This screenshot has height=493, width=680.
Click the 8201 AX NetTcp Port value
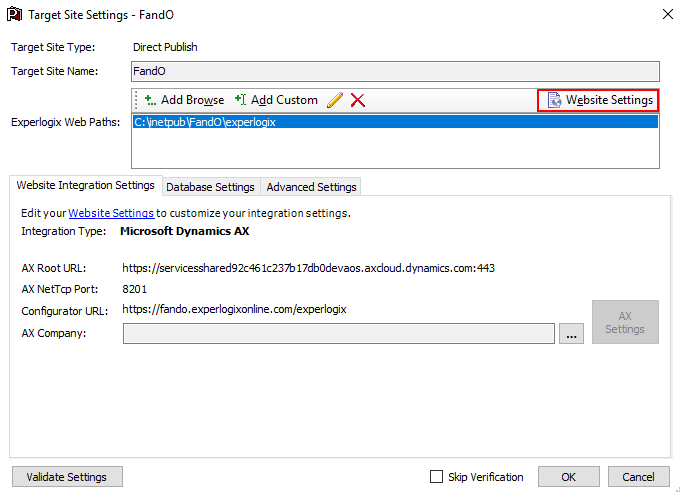[134, 289]
